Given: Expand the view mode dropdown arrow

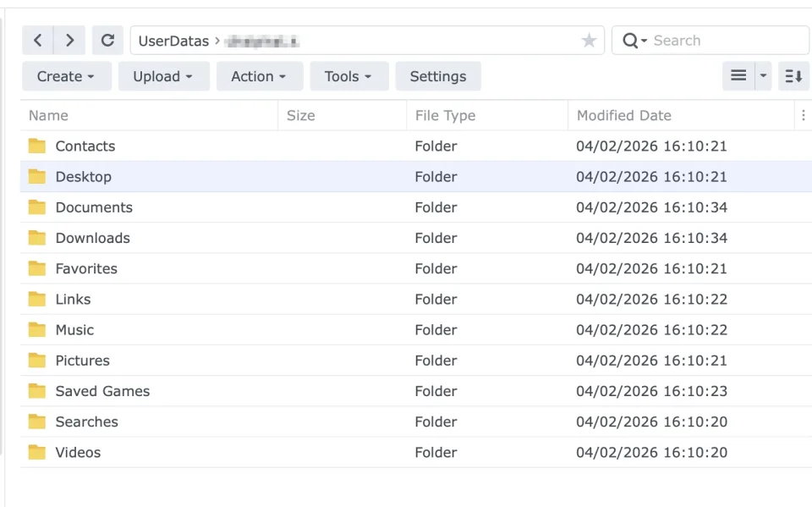Looking at the screenshot, I should (x=763, y=76).
